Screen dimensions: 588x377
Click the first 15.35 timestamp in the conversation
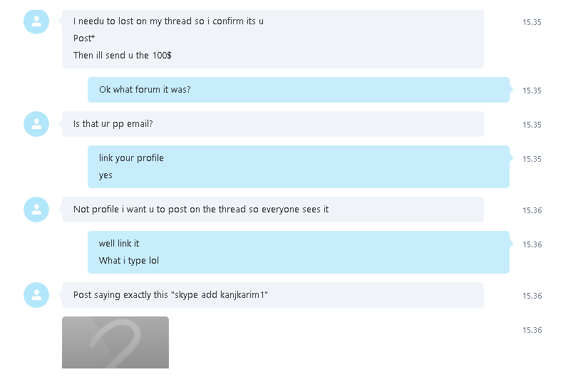(x=532, y=22)
